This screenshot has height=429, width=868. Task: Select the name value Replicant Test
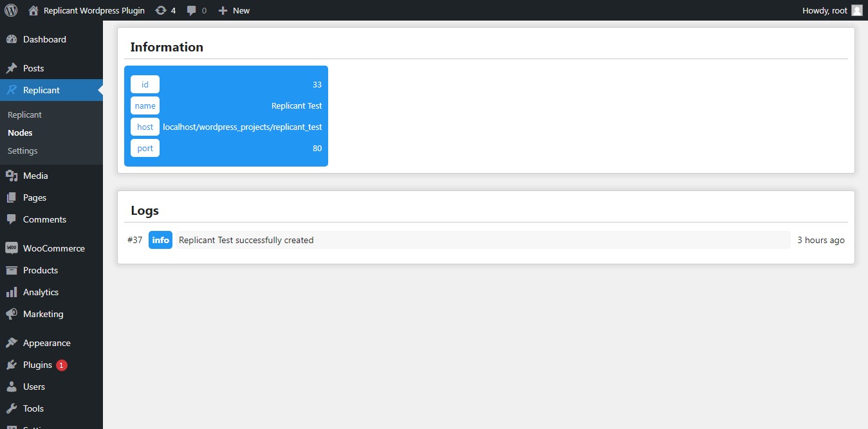297,105
